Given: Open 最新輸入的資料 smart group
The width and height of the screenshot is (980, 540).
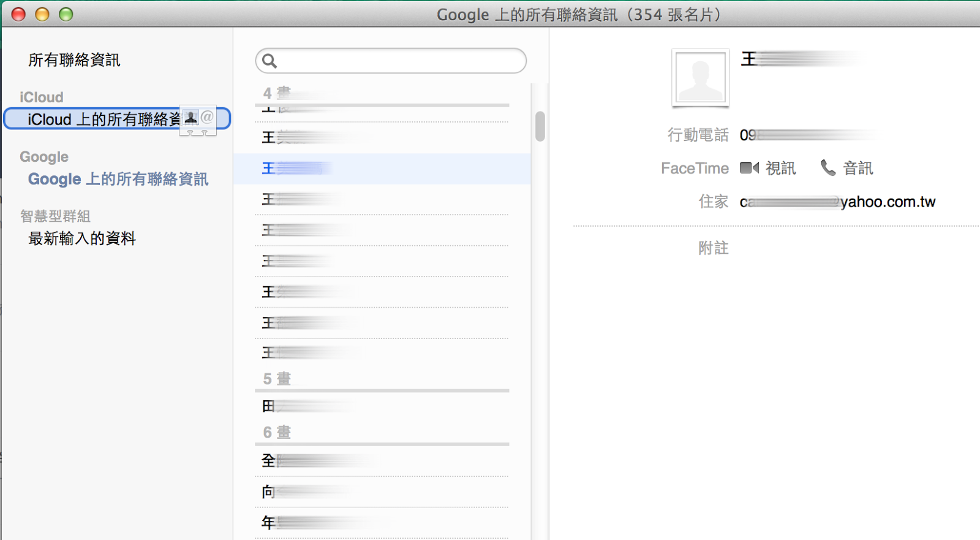Looking at the screenshot, I should point(82,238).
